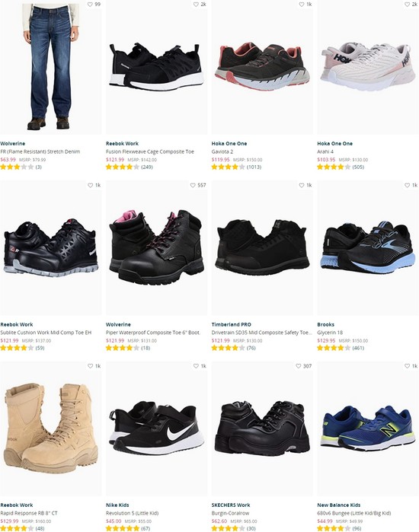Image resolution: width=419 pixels, height=532 pixels.
Task: Open blue New Balance Kids shoe image
Action: point(368,428)
